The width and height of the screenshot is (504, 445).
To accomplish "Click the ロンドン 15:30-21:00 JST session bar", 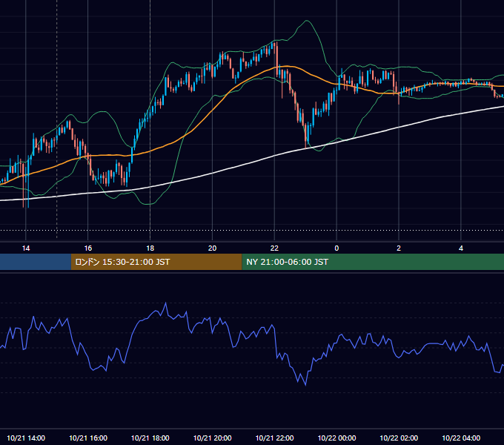I will 156,262.
